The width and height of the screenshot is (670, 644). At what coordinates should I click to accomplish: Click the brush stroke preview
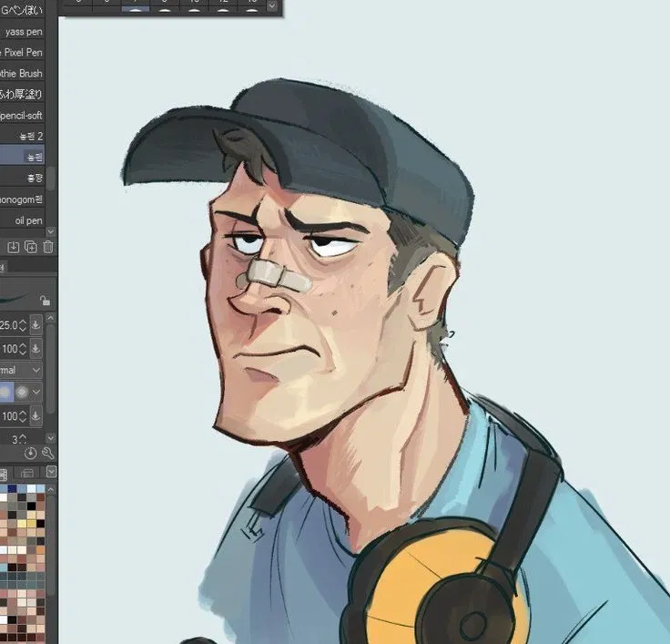(15, 298)
